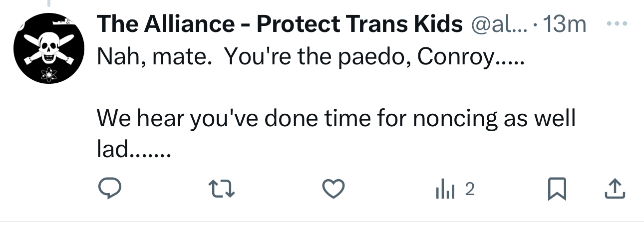This screenshot has width=644, height=233.
Task: Click the trailing lad....... text line
Action: (x=134, y=149)
